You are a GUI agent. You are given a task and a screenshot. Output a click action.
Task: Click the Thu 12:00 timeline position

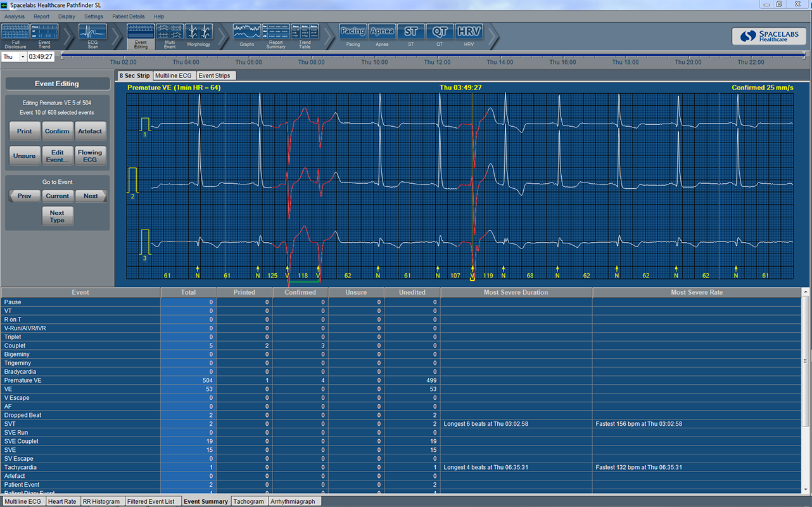438,62
